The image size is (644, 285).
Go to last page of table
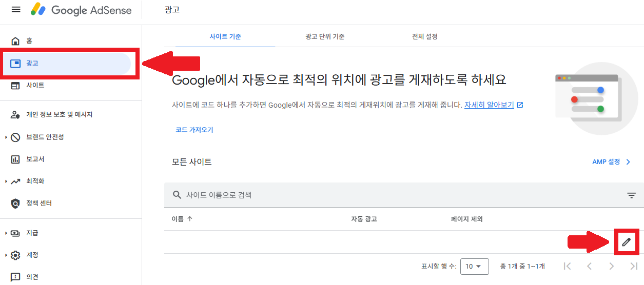click(x=634, y=266)
